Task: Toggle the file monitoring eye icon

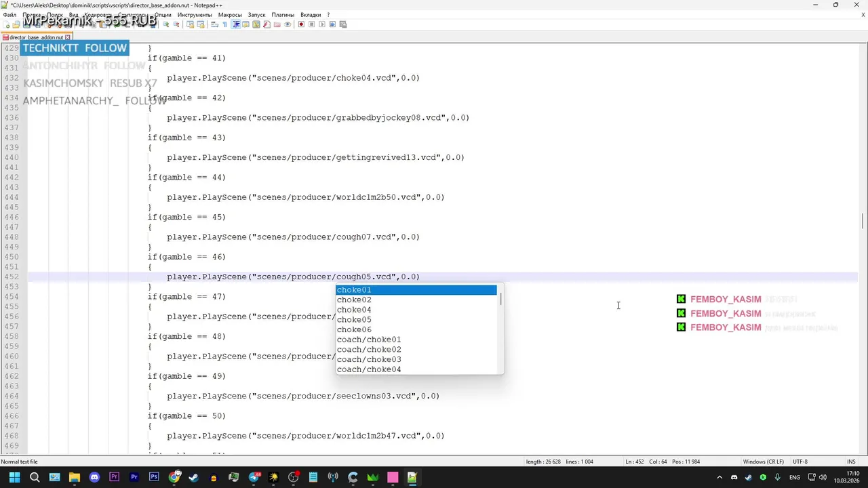Action: (288, 24)
